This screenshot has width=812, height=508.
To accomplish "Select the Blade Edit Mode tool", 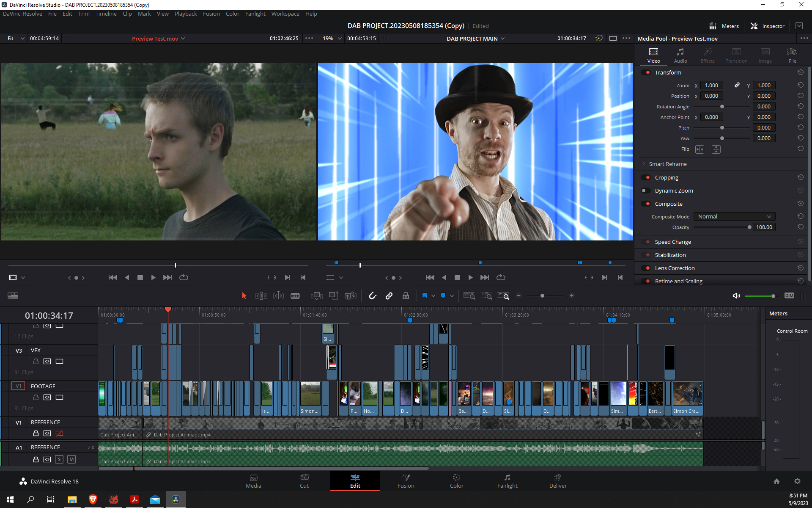I will 295,296.
